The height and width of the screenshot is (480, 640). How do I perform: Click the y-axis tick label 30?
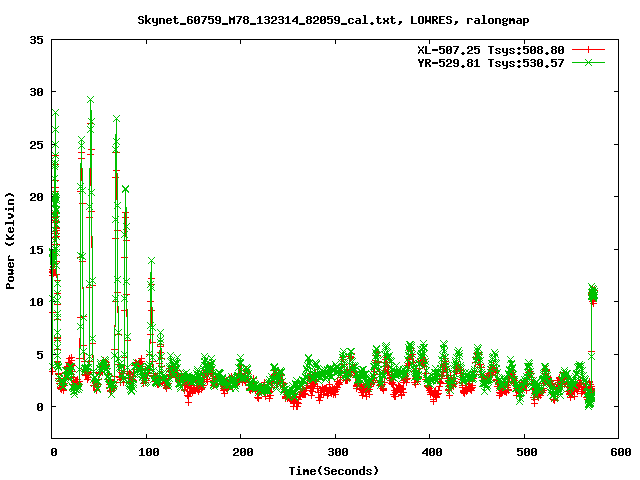(x=36, y=92)
